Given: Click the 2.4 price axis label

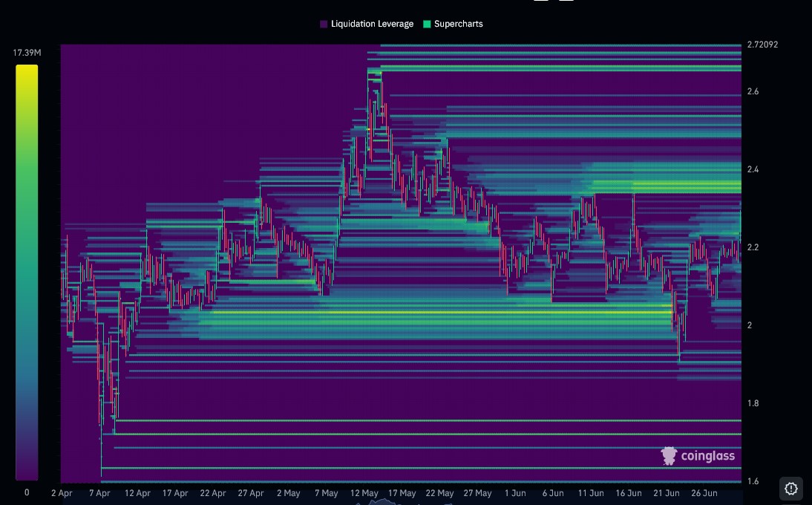Looking at the screenshot, I should pyautogui.click(x=753, y=169).
